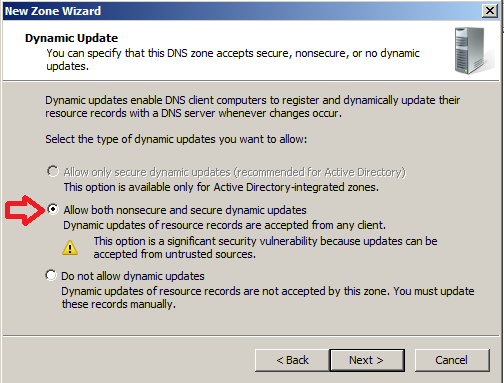
Task: Cancel the zone creation wizard
Action: (x=452, y=360)
